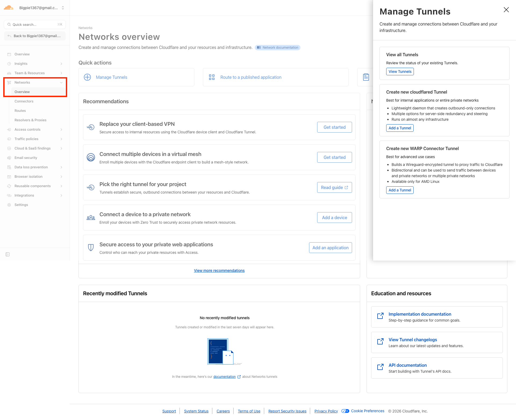Collapse the Networks section chevron
The image size is (516, 420).
(x=61, y=83)
